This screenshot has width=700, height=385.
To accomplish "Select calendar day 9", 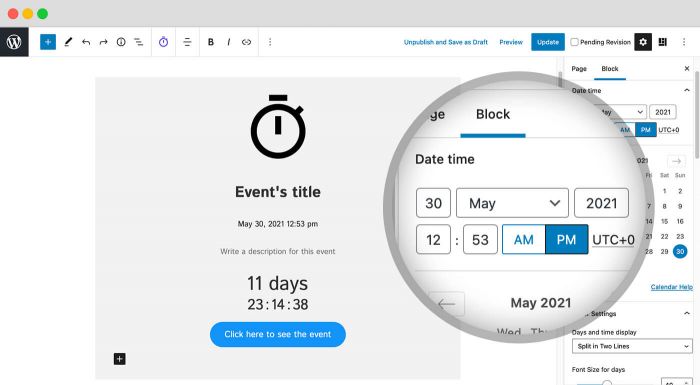I will click(680, 206).
